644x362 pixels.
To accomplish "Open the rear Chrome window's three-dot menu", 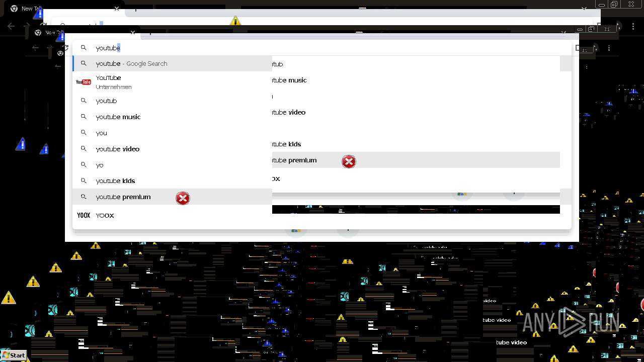I will [633, 26].
